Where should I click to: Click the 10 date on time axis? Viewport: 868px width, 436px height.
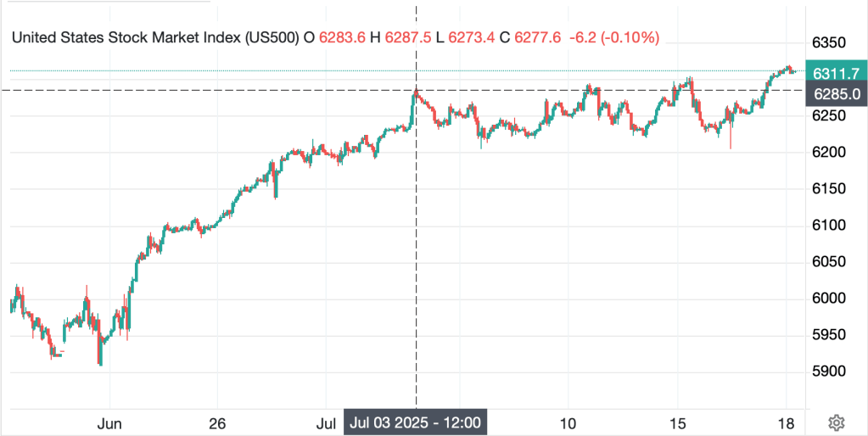[568, 422]
